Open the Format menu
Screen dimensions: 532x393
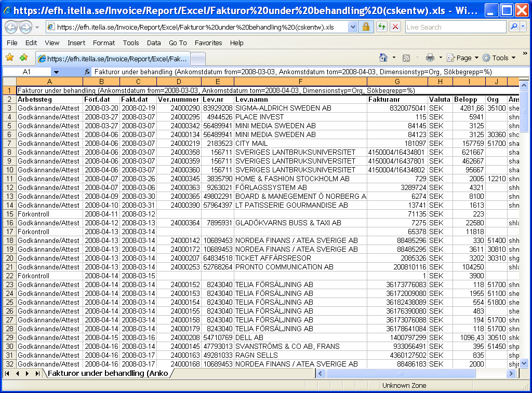[104, 43]
